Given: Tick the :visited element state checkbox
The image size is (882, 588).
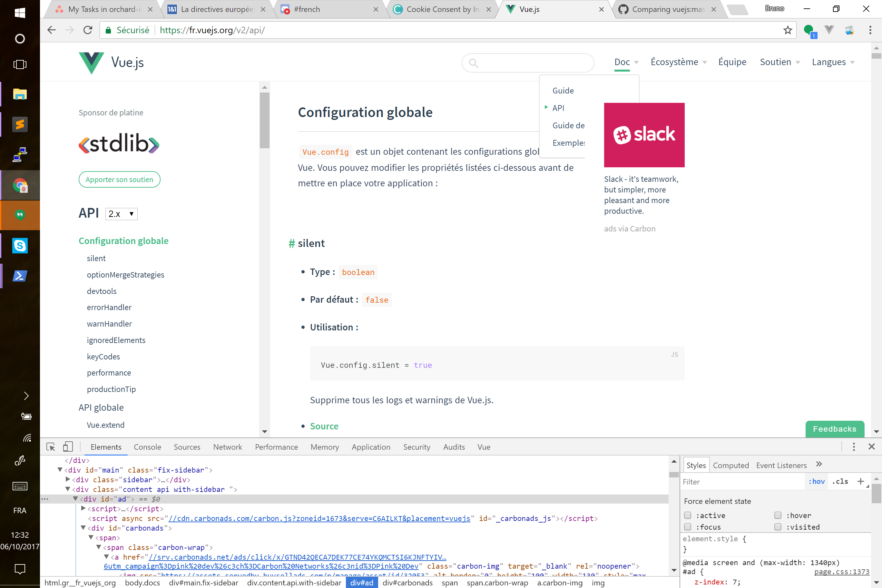Looking at the screenshot, I should pos(778,527).
